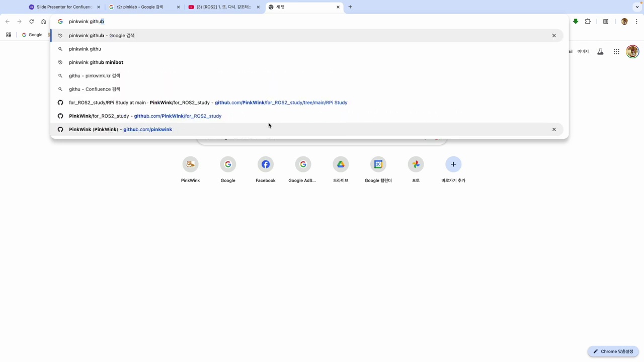This screenshot has width=644, height=362.
Task: Open the Labs flask icon
Action: coord(600,52)
